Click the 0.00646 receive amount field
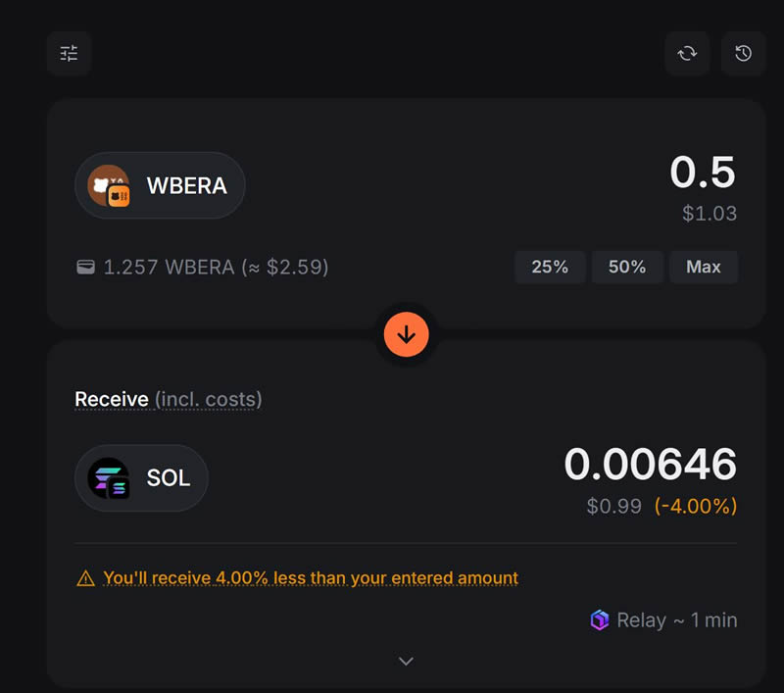The height and width of the screenshot is (693, 784). click(650, 465)
